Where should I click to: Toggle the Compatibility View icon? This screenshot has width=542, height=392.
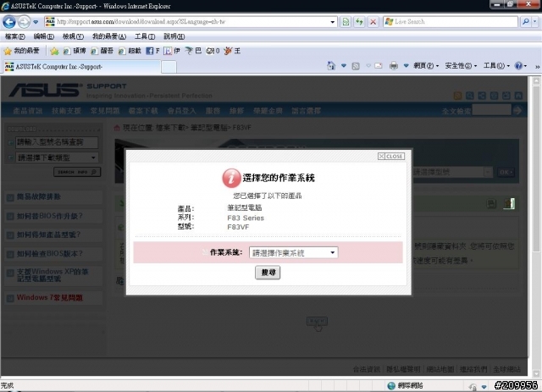tap(346, 22)
